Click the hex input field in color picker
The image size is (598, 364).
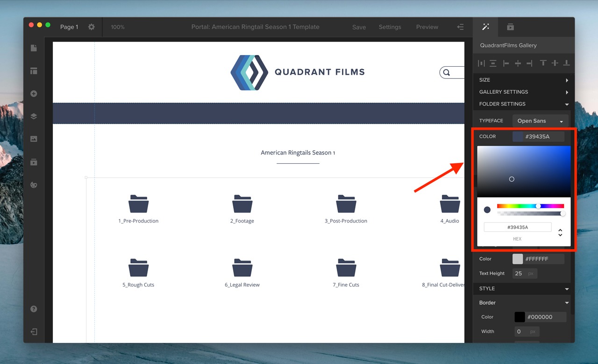518,227
